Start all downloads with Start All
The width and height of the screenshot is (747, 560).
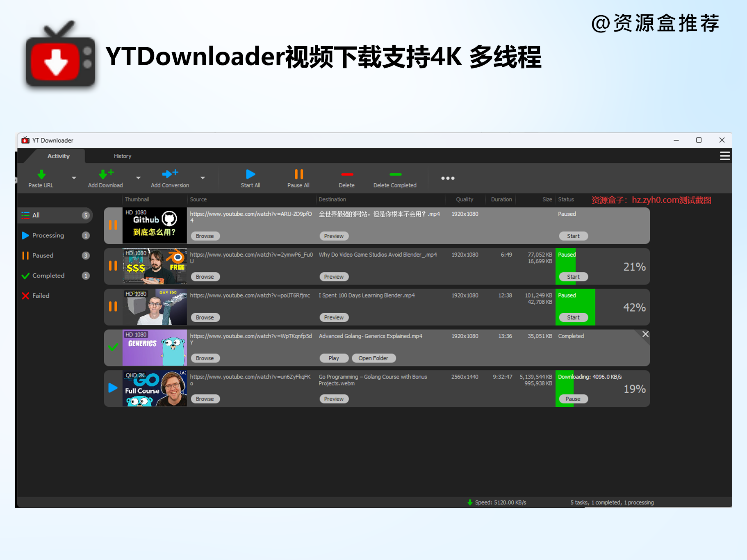point(251,179)
